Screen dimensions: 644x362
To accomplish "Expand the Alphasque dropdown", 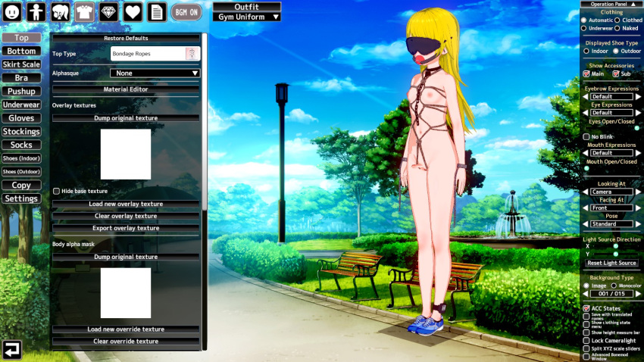I will tap(155, 73).
